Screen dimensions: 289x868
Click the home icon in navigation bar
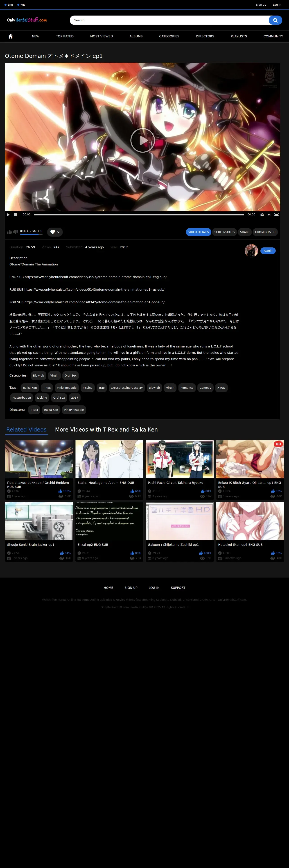(10, 36)
